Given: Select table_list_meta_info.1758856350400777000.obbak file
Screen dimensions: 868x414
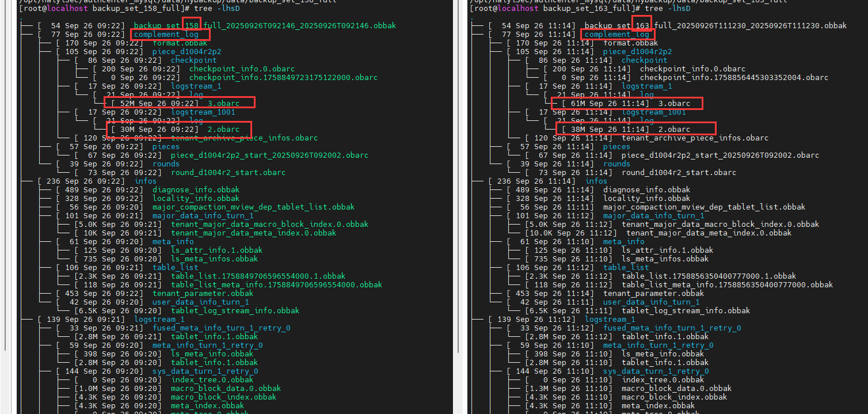Looking at the screenshot, I should click(x=727, y=285).
